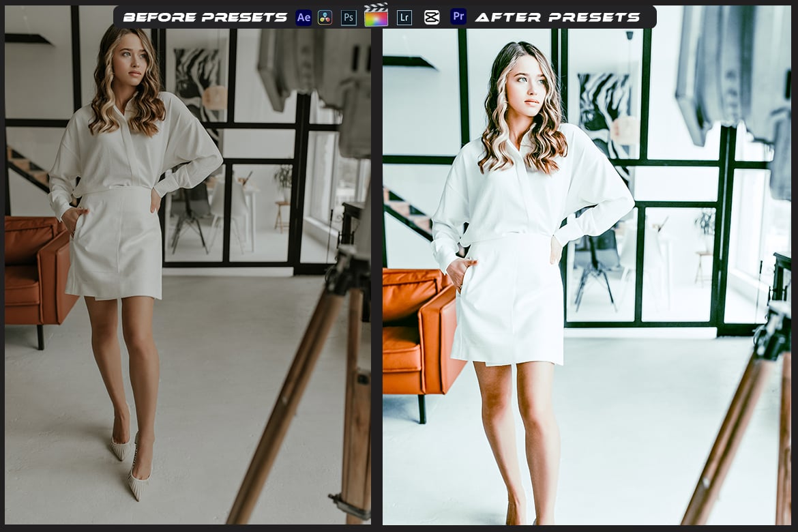Select the DaVinci Resolve icon
Screen dimensions: 798x532
click(x=325, y=17)
